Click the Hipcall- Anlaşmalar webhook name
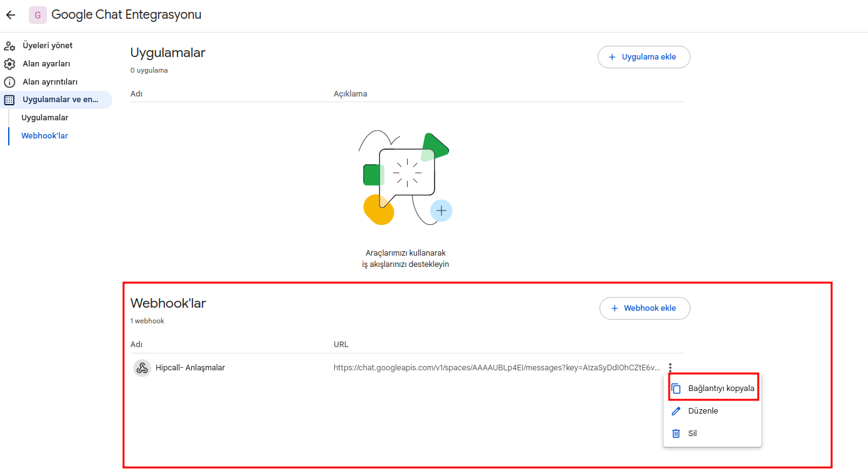 pyautogui.click(x=190, y=368)
